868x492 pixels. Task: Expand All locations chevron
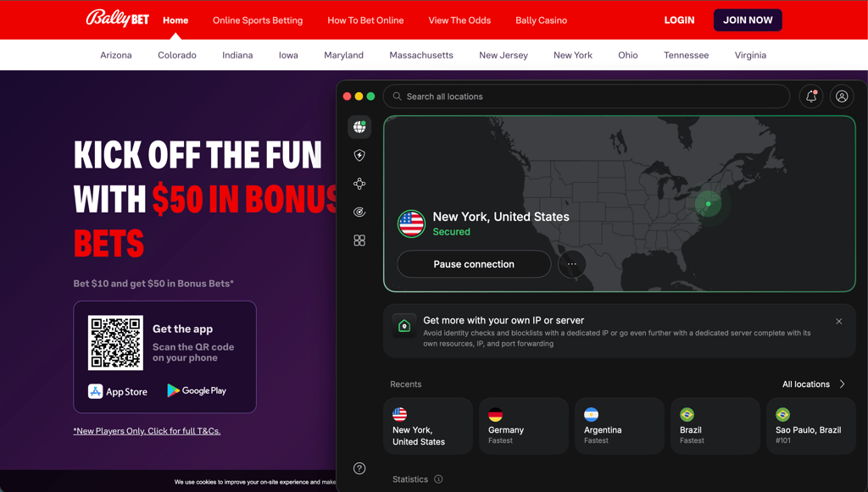point(842,384)
